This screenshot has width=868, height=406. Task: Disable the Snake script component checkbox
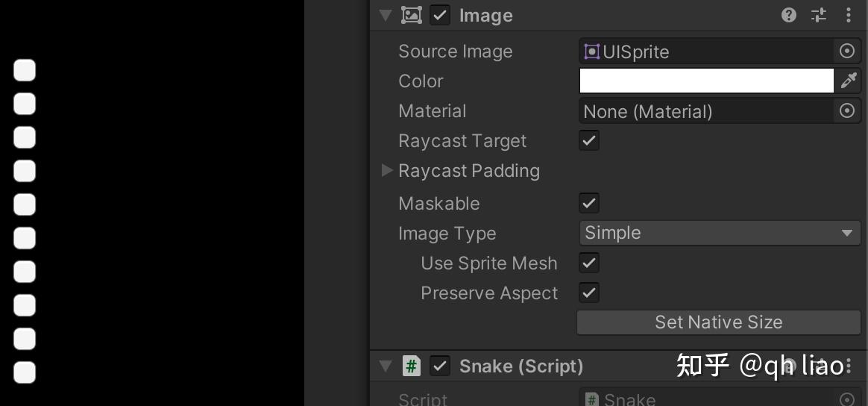point(440,366)
